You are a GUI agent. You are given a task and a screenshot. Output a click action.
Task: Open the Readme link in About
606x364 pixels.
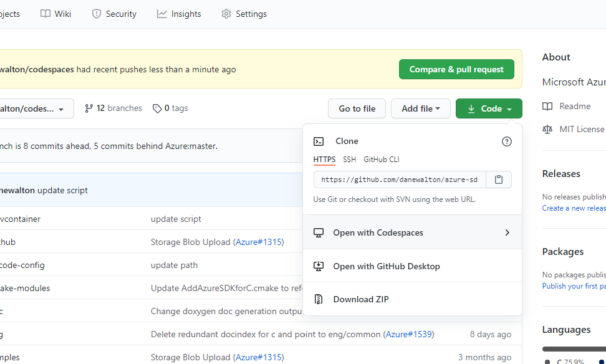575,106
